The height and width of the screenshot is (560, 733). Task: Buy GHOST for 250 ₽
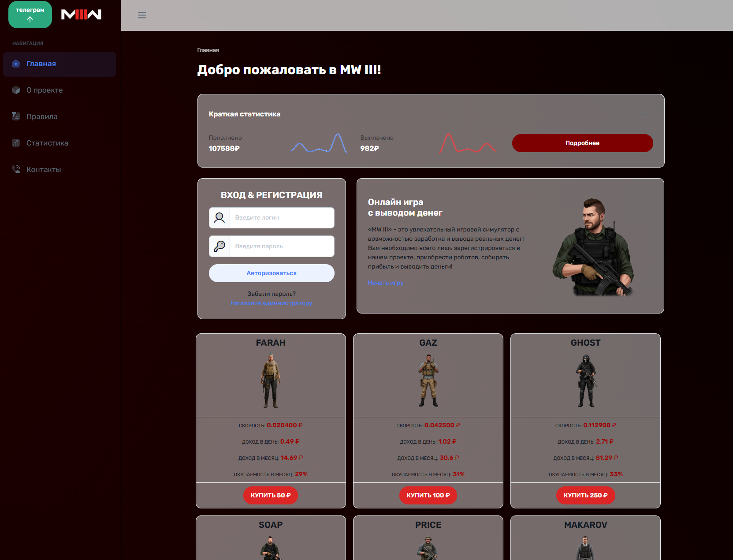585,495
